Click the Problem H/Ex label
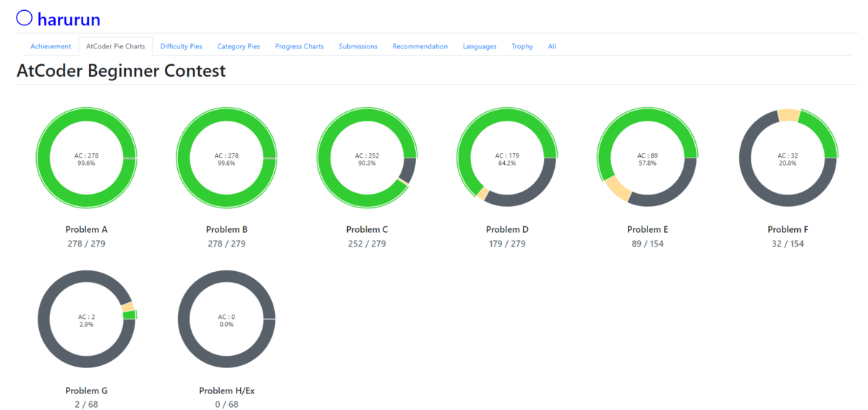Viewport: 868px width, 410px height. coord(226,390)
